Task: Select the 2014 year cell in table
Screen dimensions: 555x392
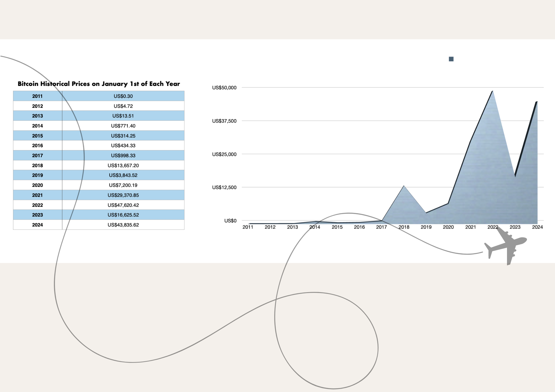Action: pos(37,126)
